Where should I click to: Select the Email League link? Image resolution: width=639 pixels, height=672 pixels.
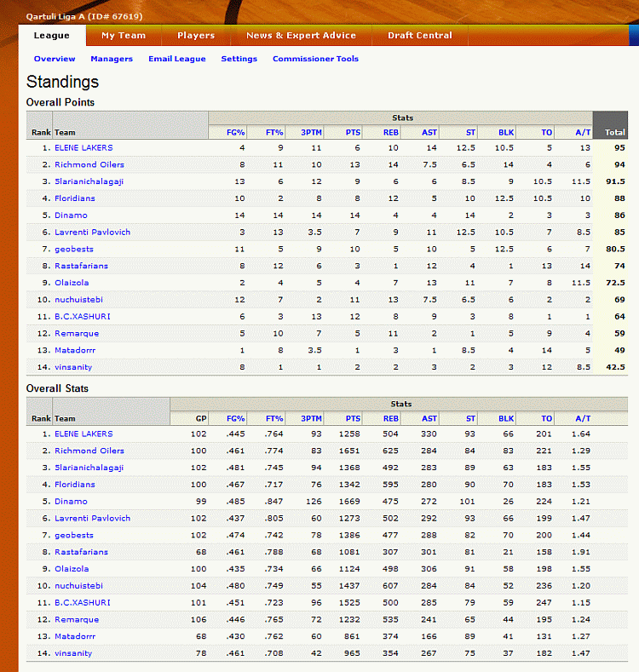[177, 59]
